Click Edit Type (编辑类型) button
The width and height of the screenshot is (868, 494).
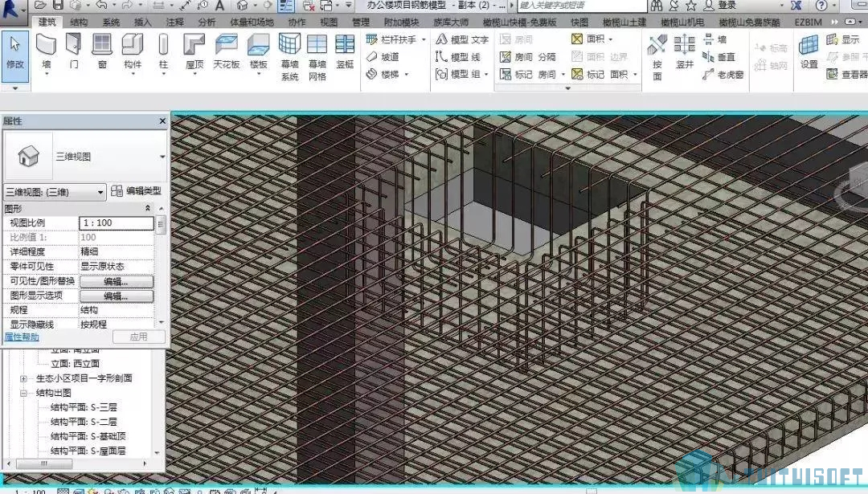tap(136, 191)
